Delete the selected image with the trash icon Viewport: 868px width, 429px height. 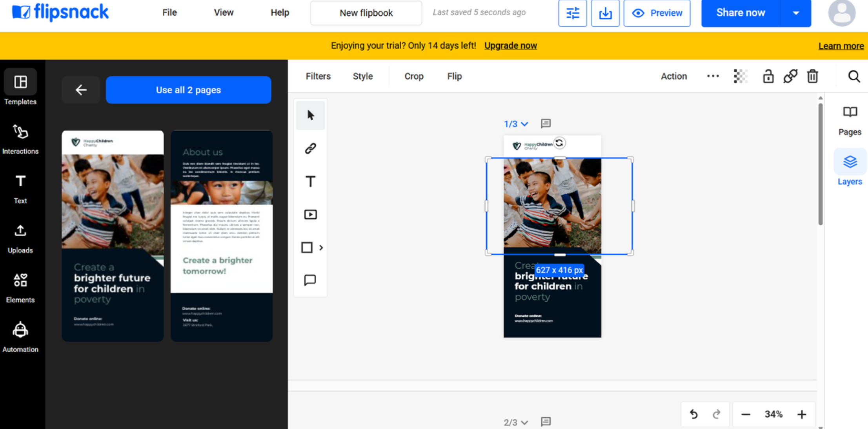(x=812, y=76)
